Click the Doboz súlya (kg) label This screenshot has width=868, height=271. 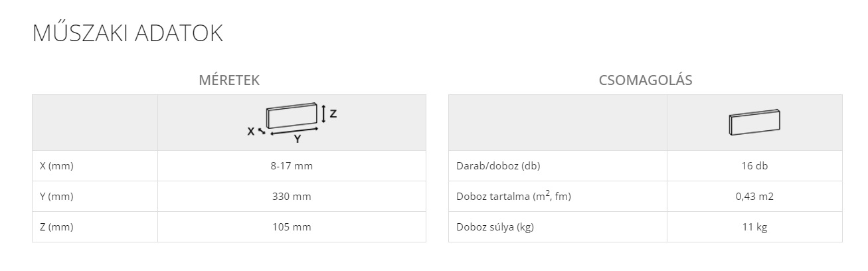495,227
